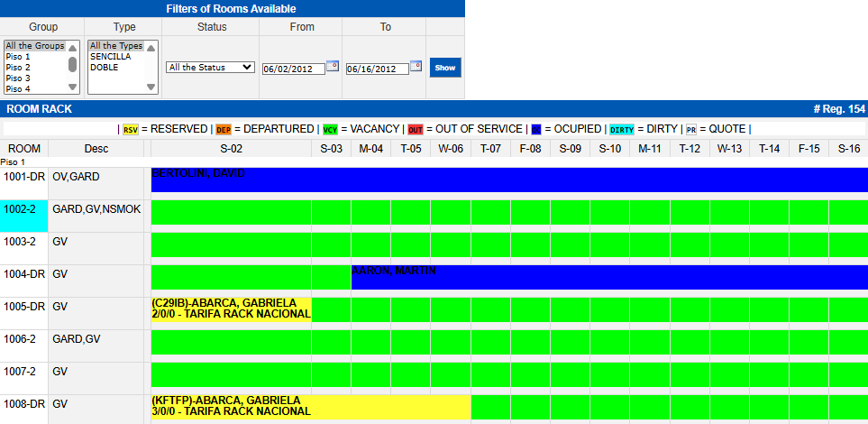Open the To date calendar picker
The width and height of the screenshot is (868, 424).
coord(416,66)
